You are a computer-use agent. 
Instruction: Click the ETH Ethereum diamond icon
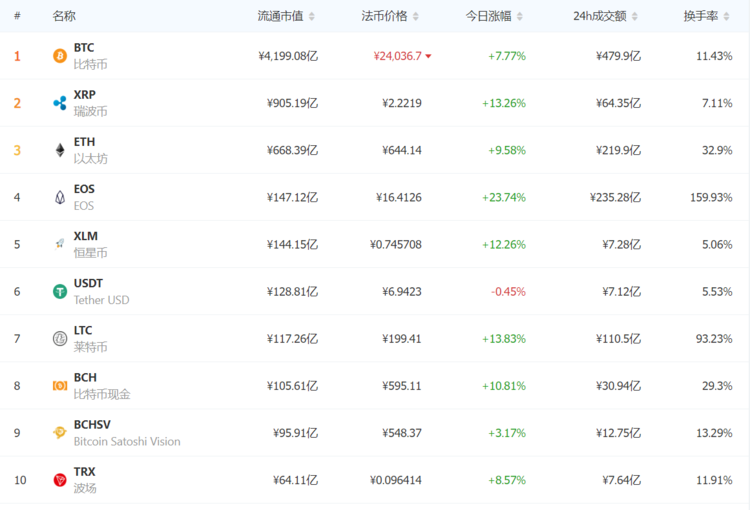click(x=60, y=150)
